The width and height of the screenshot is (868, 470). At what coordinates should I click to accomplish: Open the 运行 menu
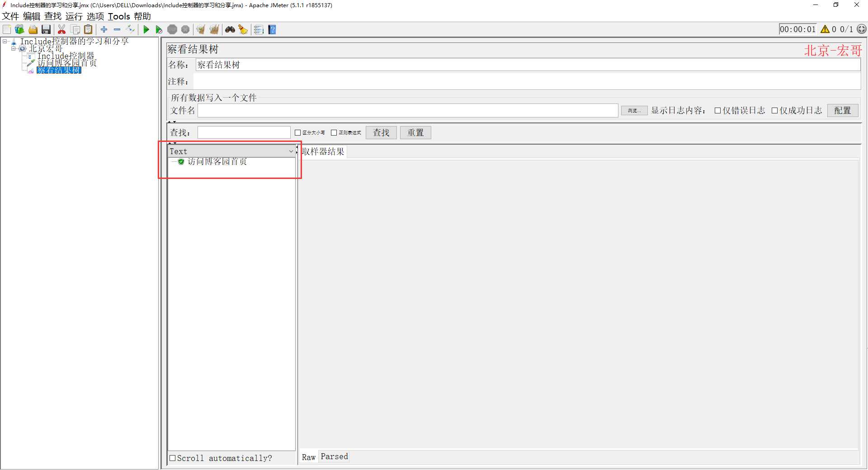74,16
